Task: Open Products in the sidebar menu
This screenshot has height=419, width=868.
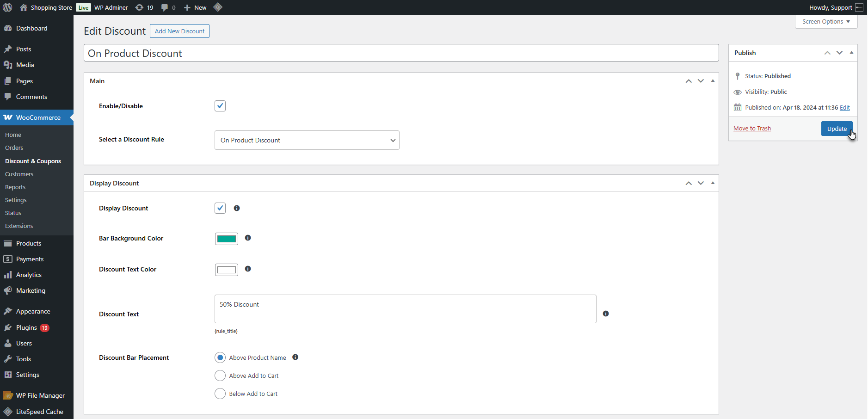Action: pyautogui.click(x=29, y=243)
